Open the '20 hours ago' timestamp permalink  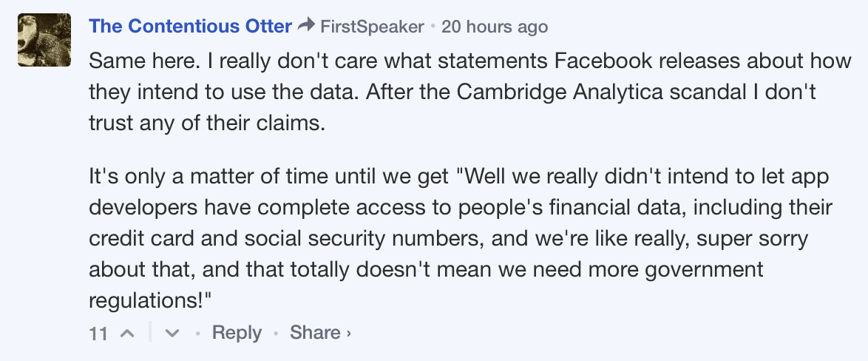pyautogui.click(x=494, y=27)
